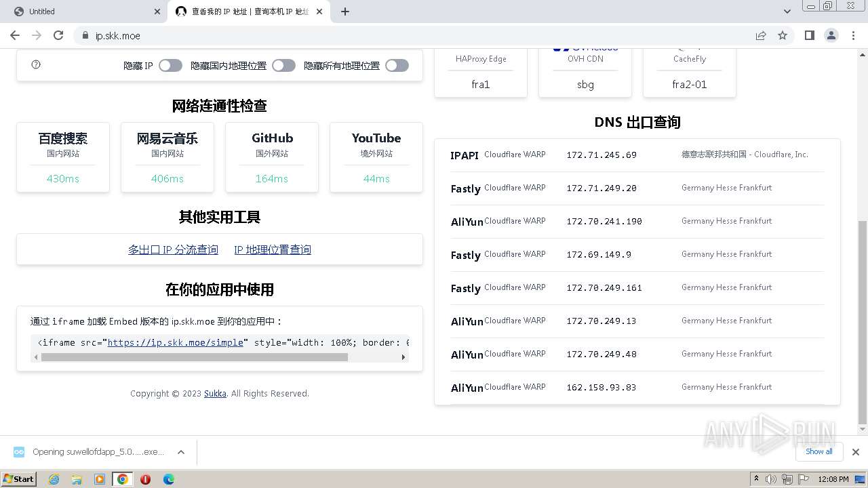Image resolution: width=868 pixels, height=488 pixels.
Task: Open the Chrome side panel icon
Action: click(x=809, y=35)
